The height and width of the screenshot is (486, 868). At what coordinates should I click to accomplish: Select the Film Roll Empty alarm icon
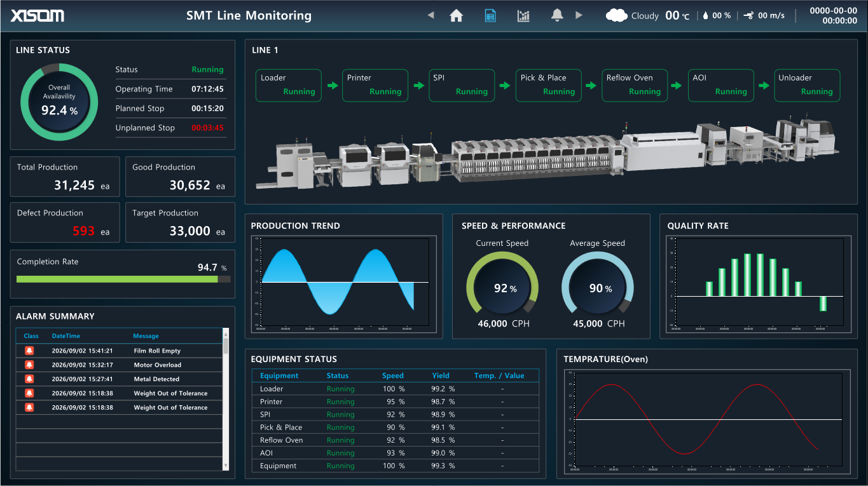click(29, 351)
